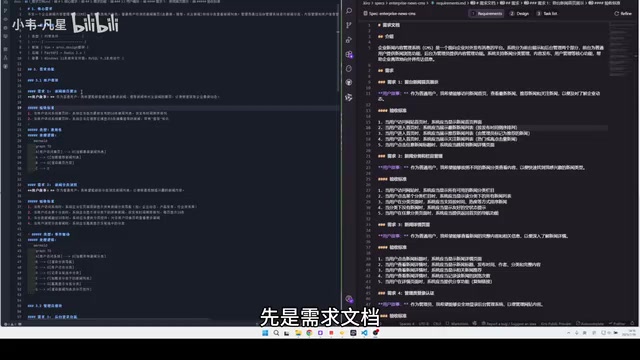Screen dimensions: 640x360
Task: Click the '### 需求 4' heading in right editor
Action: point(406,293)
